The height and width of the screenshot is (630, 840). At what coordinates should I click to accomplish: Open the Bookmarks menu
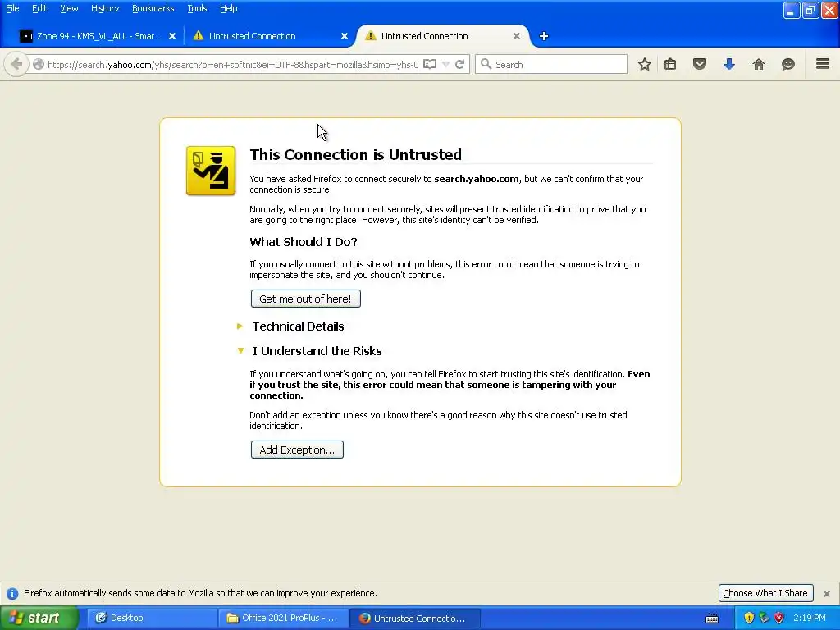pyautogui.click(x=153, y=8)
